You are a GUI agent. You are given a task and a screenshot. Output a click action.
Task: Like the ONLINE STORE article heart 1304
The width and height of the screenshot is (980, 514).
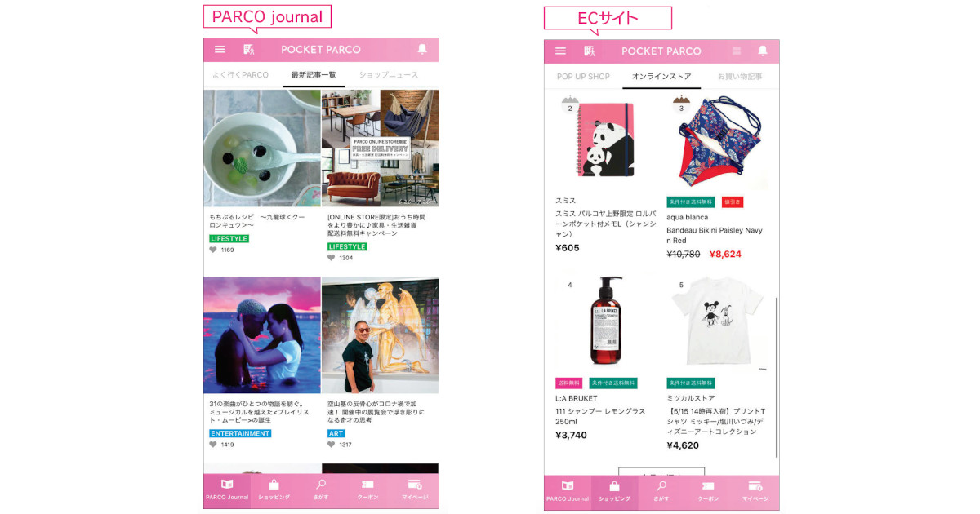[332, 258]
